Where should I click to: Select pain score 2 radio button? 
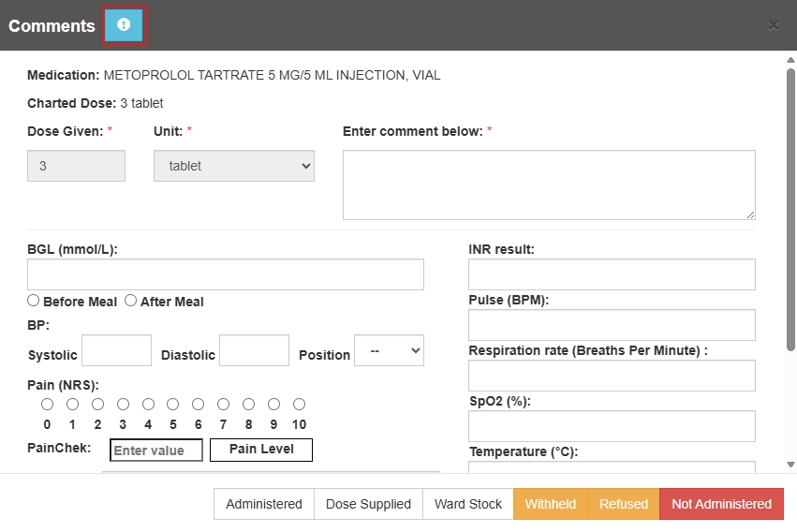pyautogui.click(x=97, y=404)
